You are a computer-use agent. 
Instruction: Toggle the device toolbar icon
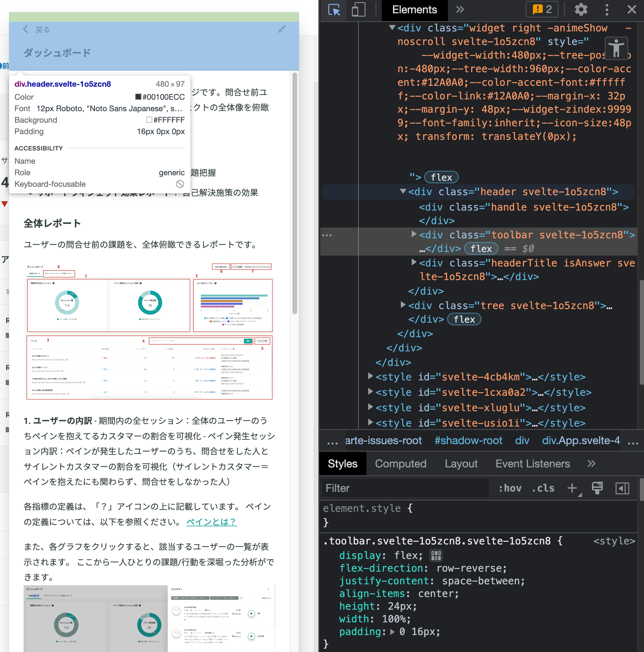(x=358, y=10)
